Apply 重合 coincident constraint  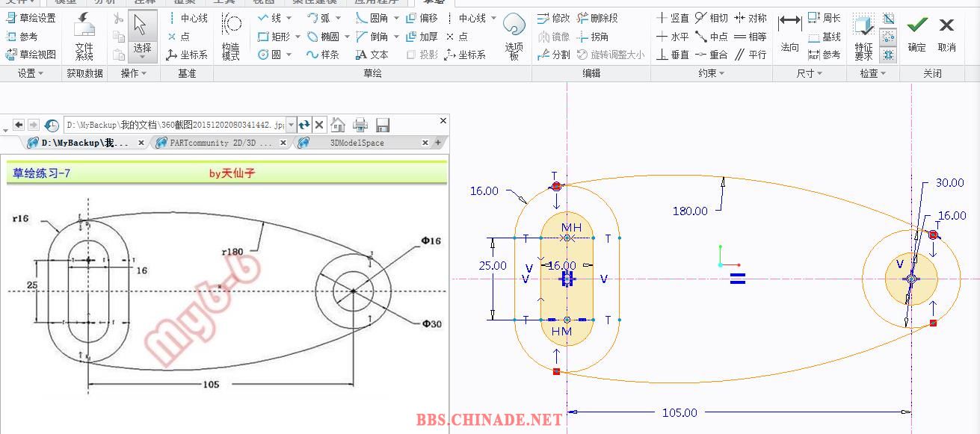click(x=711, y=54)
